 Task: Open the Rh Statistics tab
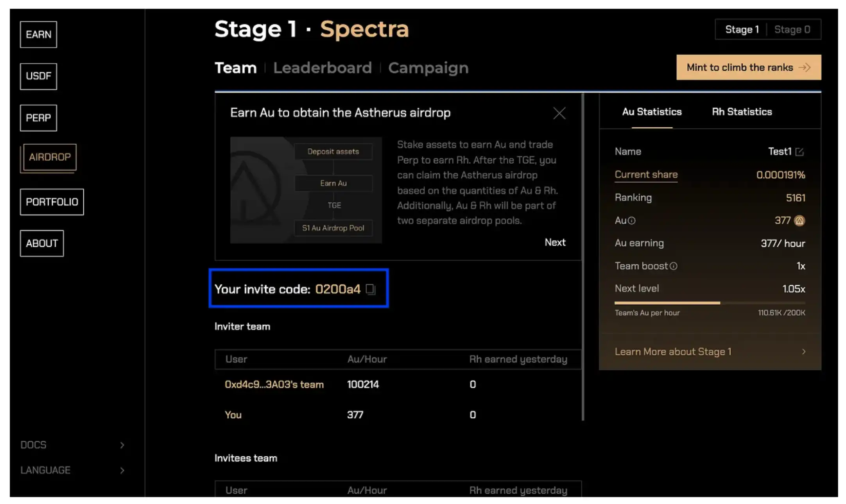(742, 112)
